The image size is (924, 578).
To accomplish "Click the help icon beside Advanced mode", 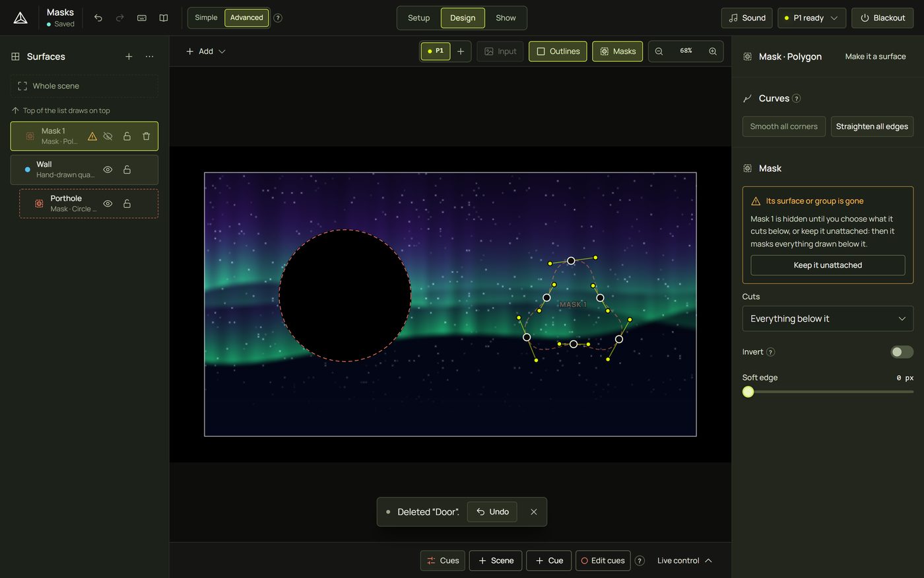I will click(x=278, y=18).
